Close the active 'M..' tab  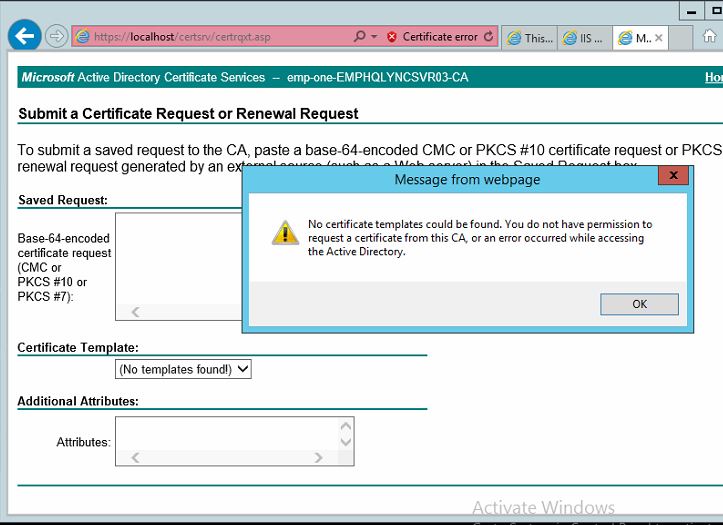tap(659, 38)
